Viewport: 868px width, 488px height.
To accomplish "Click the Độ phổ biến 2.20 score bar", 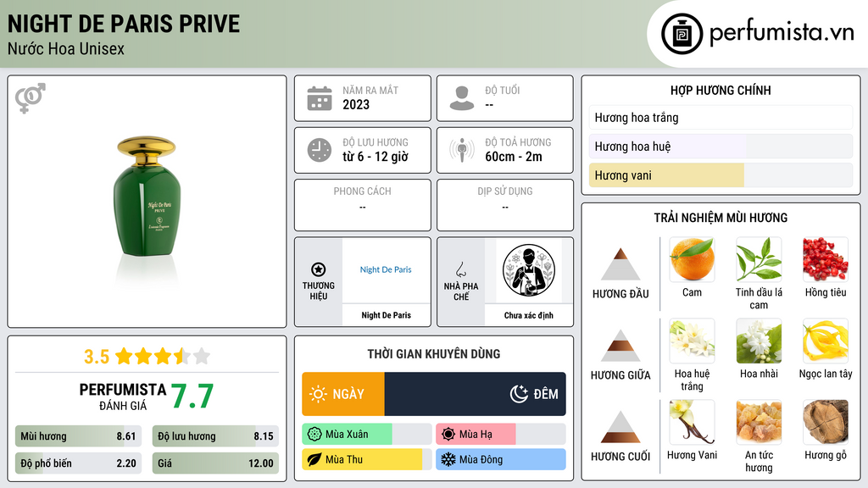I will pyautogui.click(x=78, y=463).
